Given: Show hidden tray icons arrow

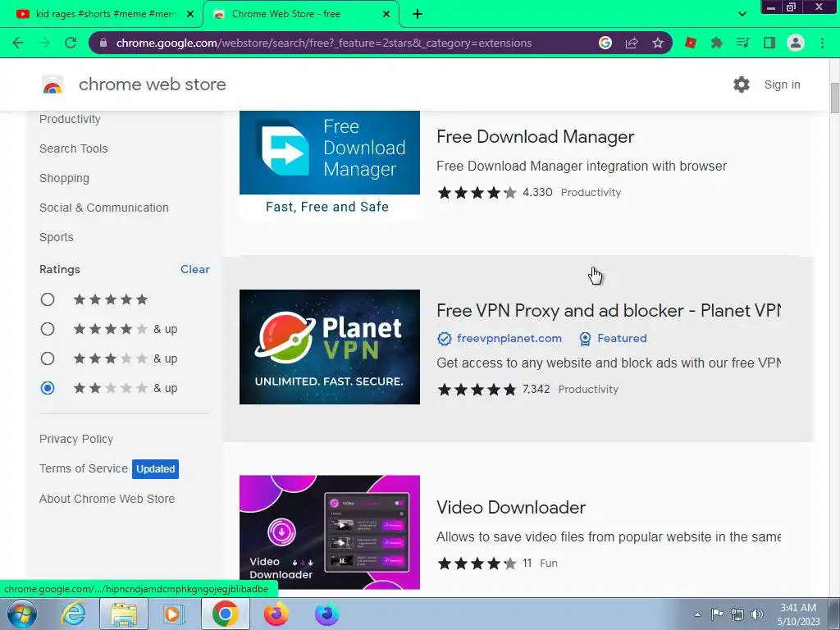Looking at the screenshot, I should point(697,615).
